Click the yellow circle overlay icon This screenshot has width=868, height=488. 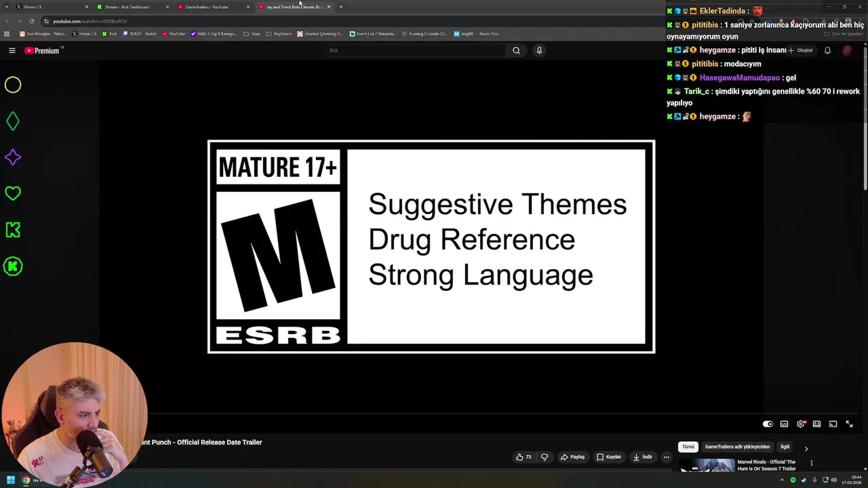point(13,85)
